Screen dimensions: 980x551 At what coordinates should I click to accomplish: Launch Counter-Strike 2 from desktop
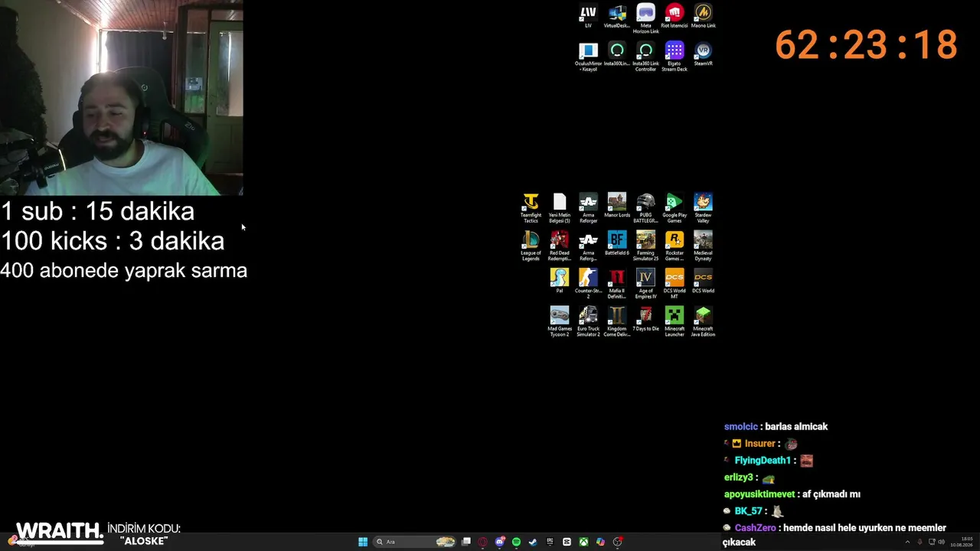(588, 284)
